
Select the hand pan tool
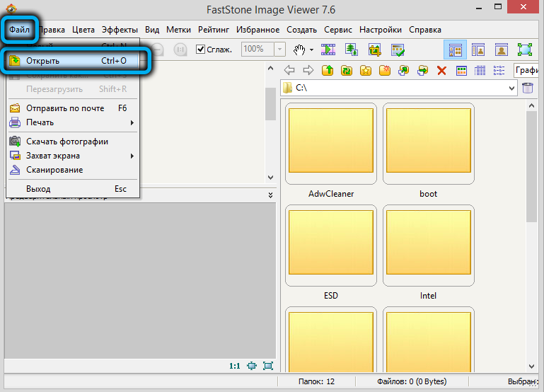(299, 50)
